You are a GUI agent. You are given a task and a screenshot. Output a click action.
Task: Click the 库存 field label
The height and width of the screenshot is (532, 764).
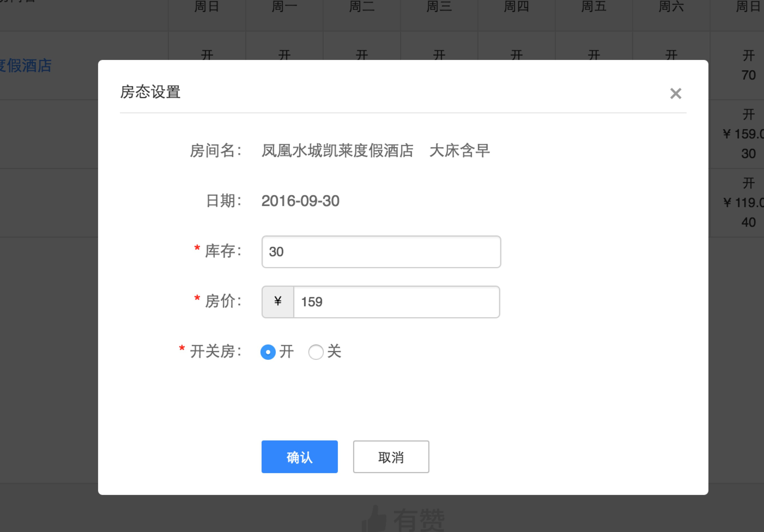[223, 251]
